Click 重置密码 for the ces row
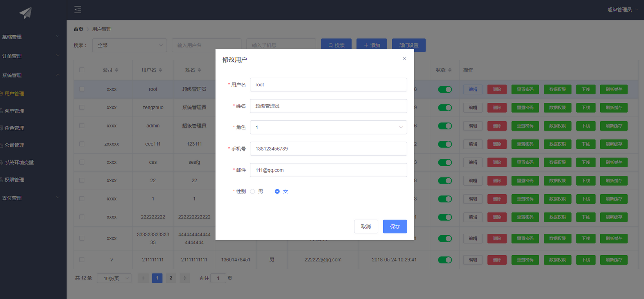Screen dimensions: 644x299 click(x=525, y=162)
